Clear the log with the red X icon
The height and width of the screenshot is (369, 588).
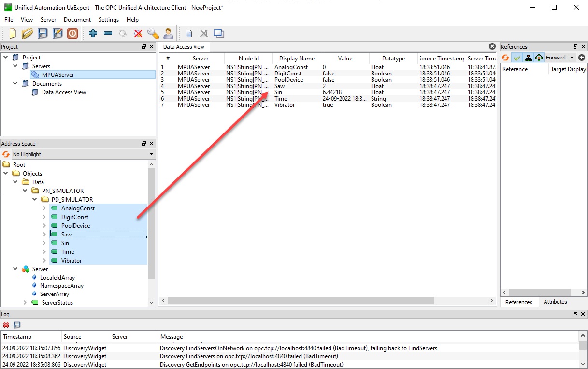(x=6, y=325)
